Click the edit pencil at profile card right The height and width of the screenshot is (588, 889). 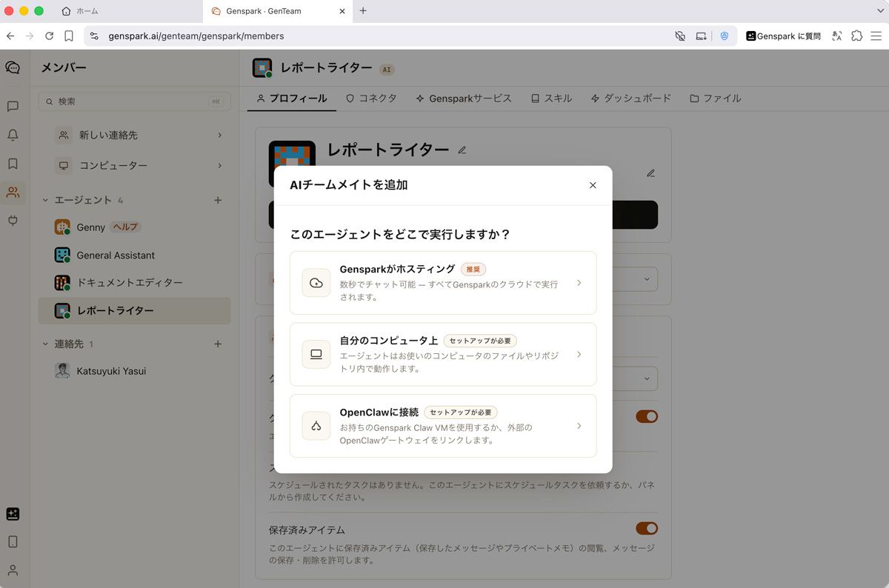650,173
